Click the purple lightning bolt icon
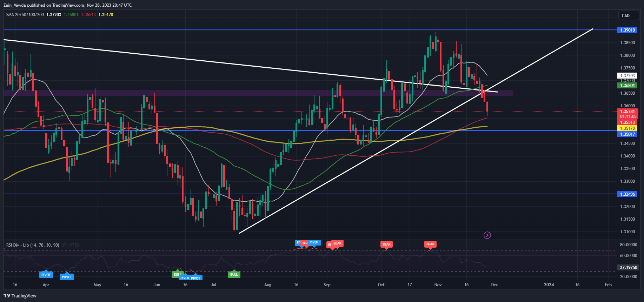 click(x=487, y=235)
